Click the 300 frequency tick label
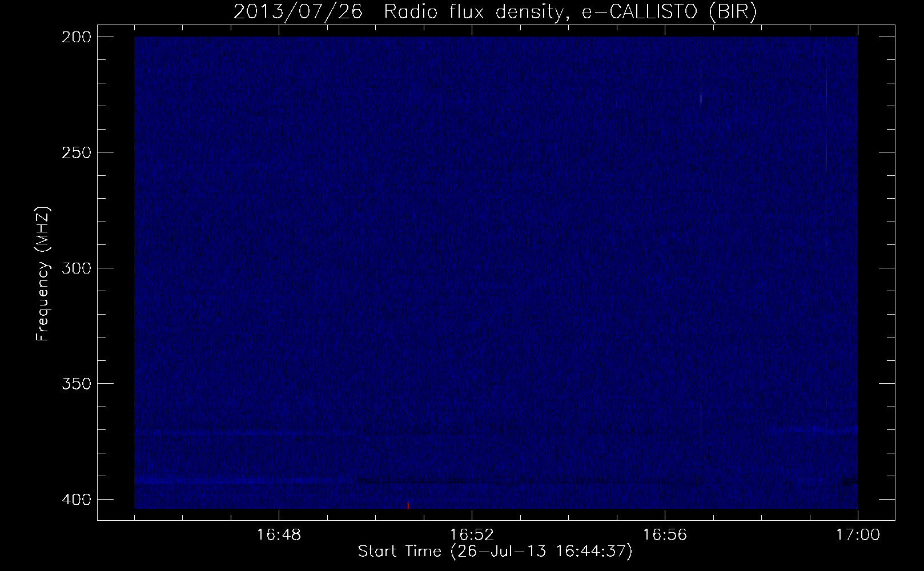This screenshot has width=924, height=571. [x=76, y=268]
